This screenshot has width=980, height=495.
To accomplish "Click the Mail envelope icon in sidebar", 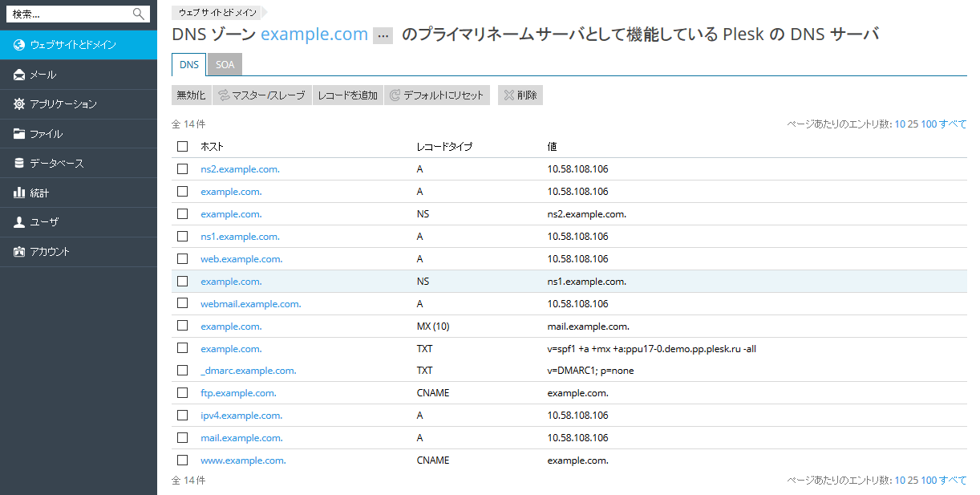I will coord(19,75).
